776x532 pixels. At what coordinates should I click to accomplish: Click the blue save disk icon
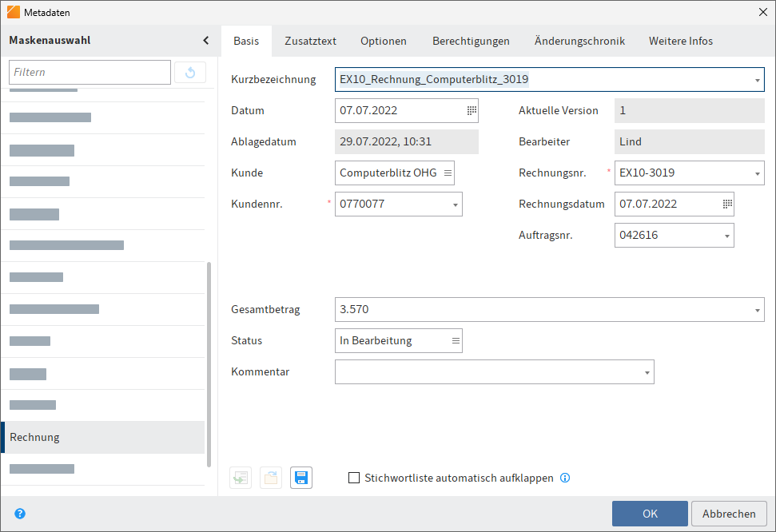tap(301, 478)
